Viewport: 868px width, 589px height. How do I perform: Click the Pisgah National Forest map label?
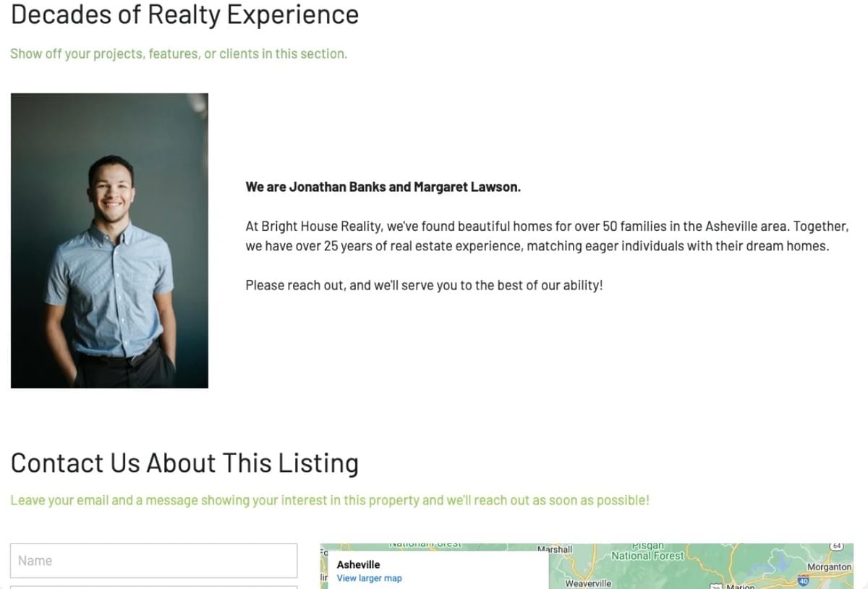[x=647, y=551]
